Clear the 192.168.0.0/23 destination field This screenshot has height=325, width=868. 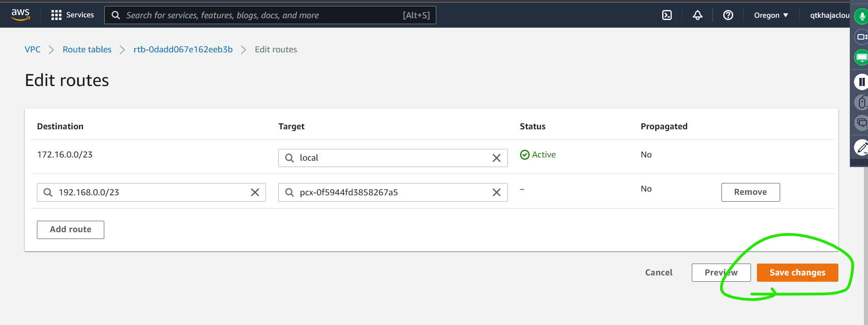[255, 193]
